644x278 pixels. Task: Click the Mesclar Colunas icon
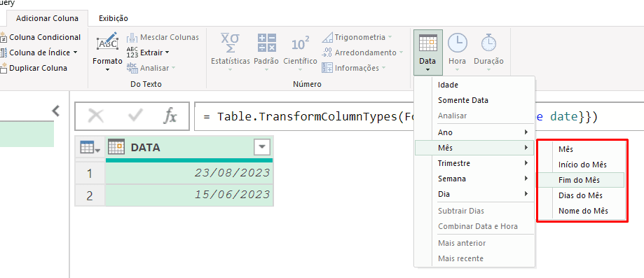[x=132, y=37]
